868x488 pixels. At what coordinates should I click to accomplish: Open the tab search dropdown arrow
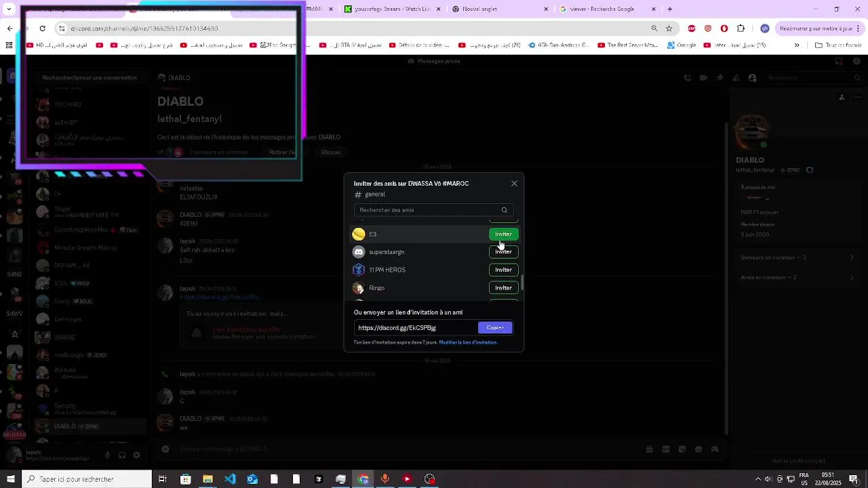[9, 9]
